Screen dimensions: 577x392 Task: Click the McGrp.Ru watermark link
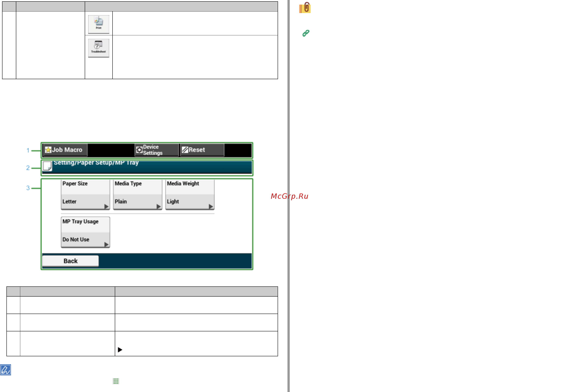pos(290,196)
